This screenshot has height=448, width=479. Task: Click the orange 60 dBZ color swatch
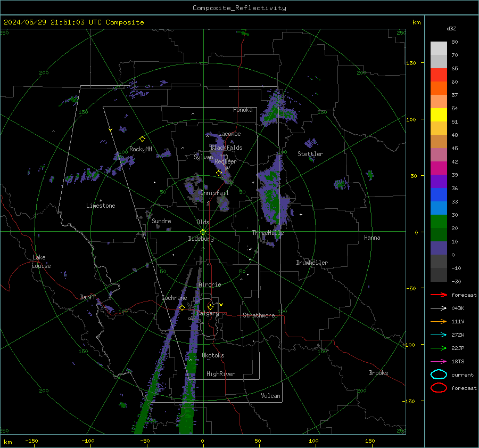(x=439, y=88)
